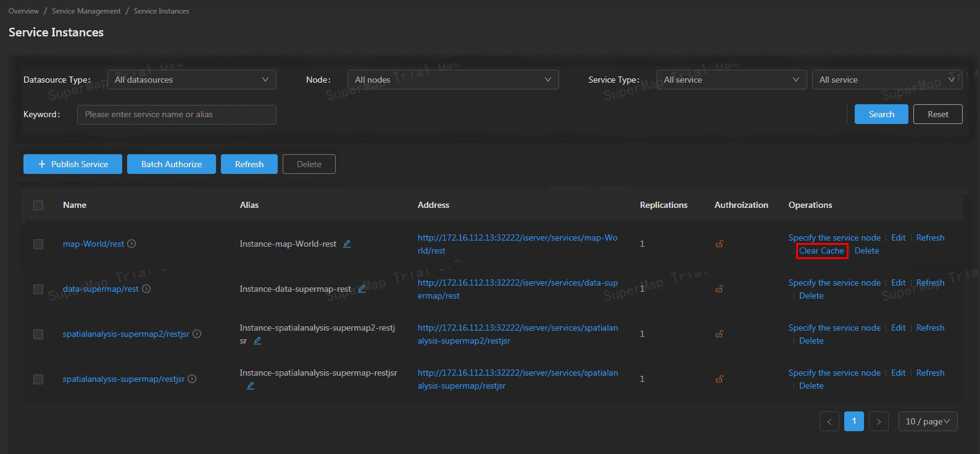Click the Publish Service button
This screenshot has width=980, height=454.
pyautogui.click(x=73, y=164)
